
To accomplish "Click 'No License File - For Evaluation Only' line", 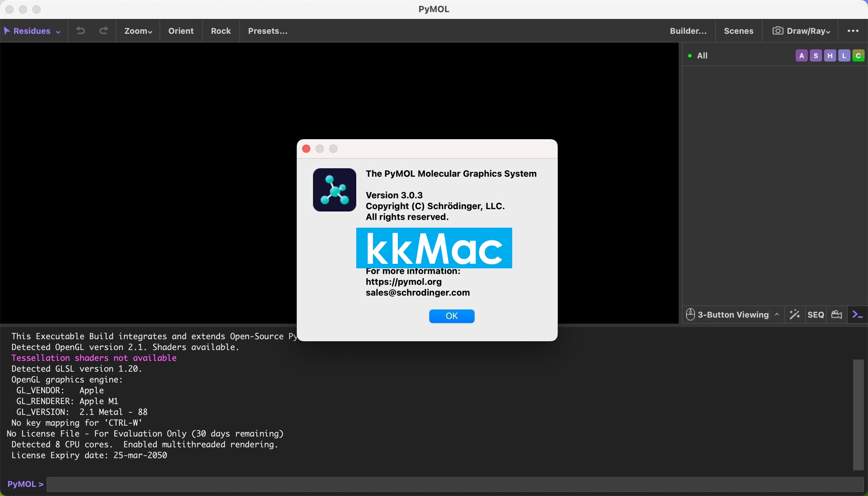I will [x=145, y=434].
